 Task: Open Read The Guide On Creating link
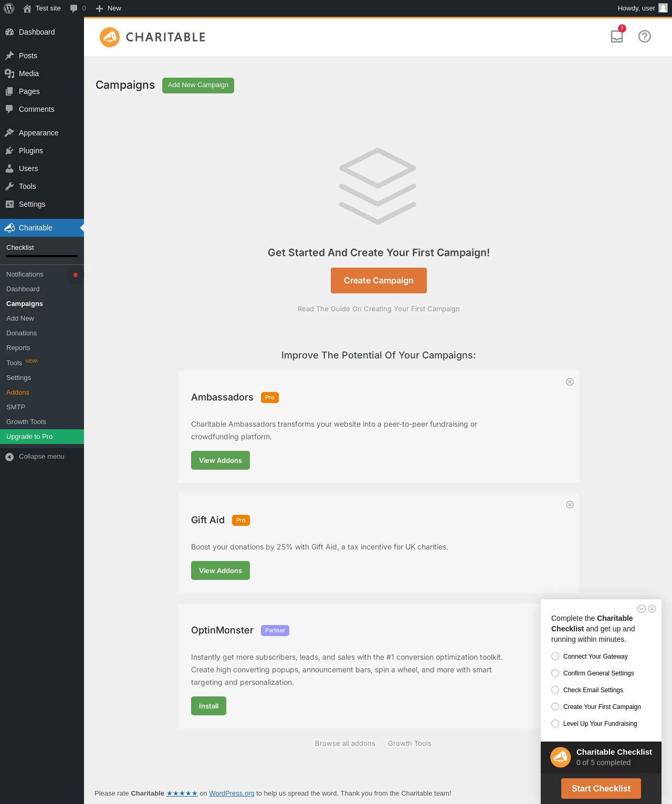(379, 309)
